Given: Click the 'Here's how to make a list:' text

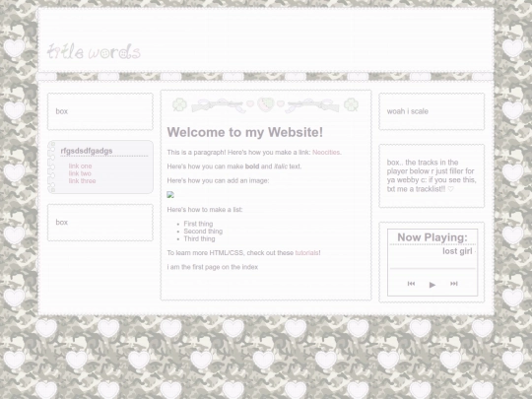Looking at the screenshot, I should click(205, 210).
